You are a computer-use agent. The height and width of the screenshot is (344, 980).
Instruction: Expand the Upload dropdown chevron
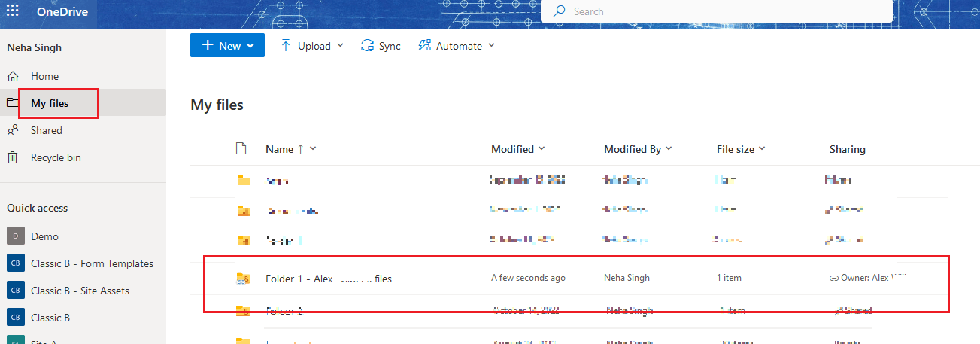[x=340, y=46]
